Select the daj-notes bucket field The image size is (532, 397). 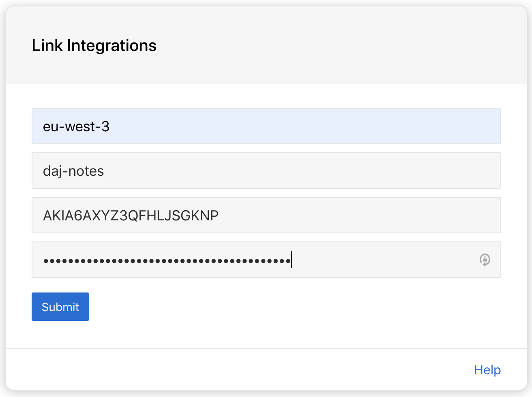click(x=266, y=171)
